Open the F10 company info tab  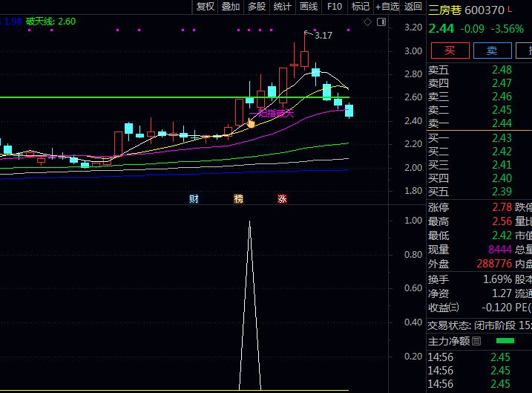coord(335,7)
